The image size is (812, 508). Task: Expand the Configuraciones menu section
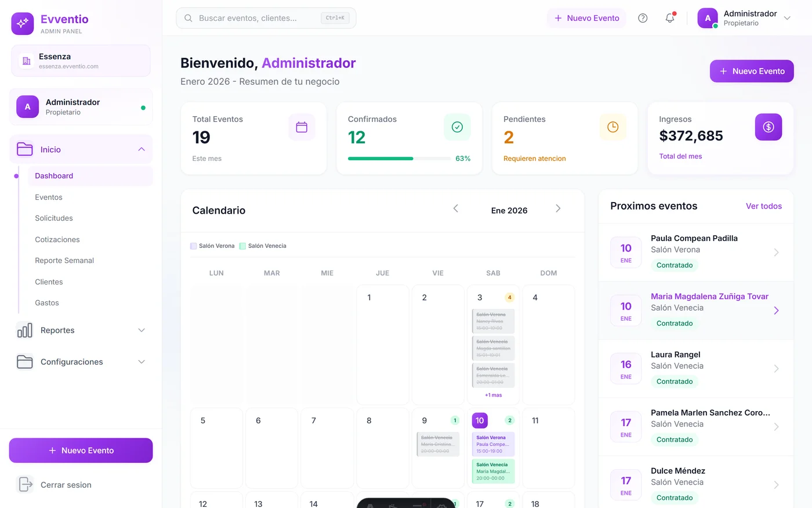click(x=142, y=362)
